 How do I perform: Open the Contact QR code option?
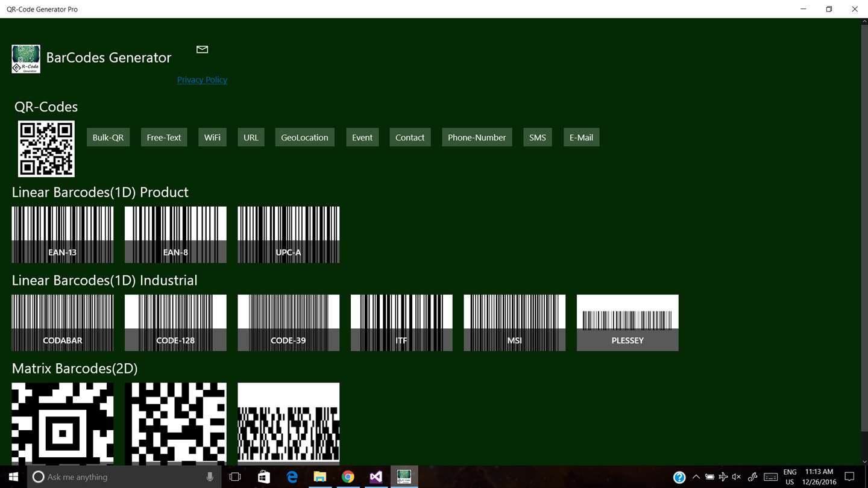pos(410,137)
